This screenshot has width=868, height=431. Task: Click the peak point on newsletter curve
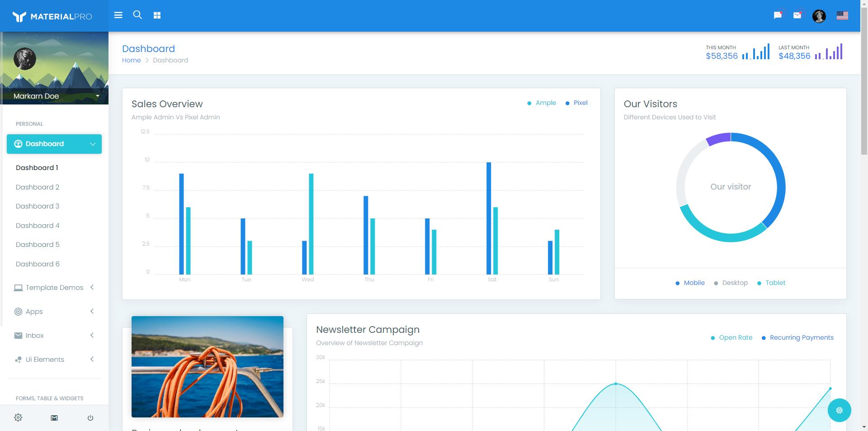tap(616, 384)
